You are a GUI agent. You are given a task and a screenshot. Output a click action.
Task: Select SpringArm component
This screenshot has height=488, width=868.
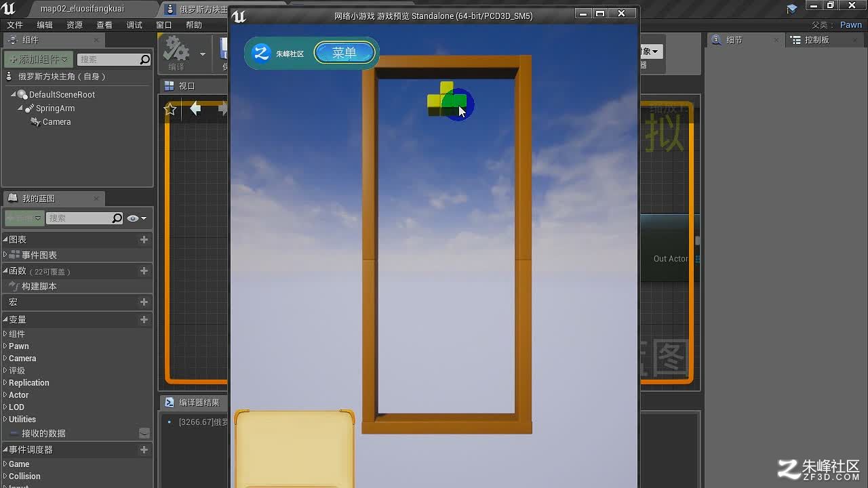(x=55, y=108)
